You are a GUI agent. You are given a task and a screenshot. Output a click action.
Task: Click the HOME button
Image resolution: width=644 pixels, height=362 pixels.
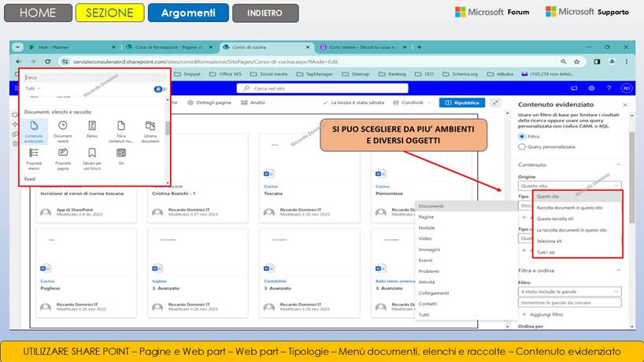(x=38, y=13)
